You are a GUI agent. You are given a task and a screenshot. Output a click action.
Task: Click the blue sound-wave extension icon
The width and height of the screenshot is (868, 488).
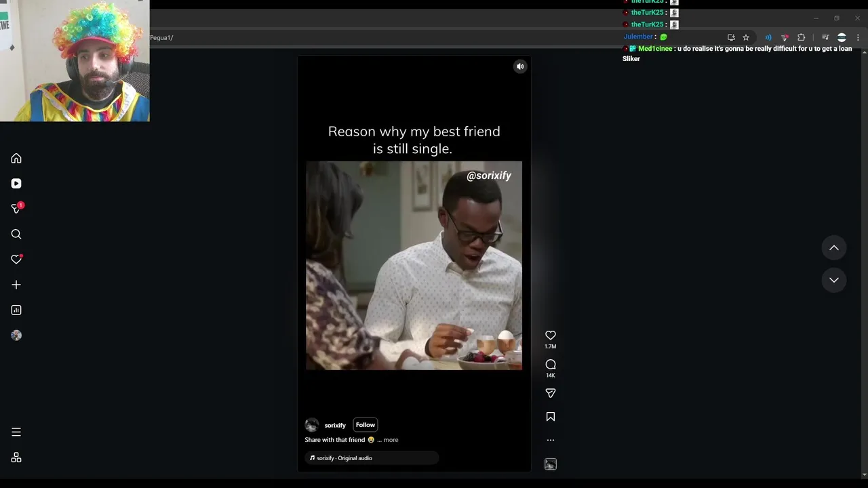(x=768, y=37)
